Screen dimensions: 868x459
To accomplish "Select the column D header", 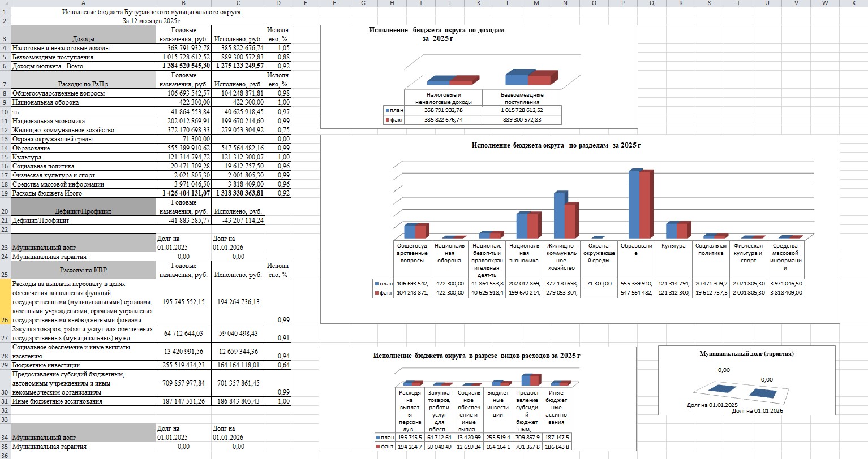I will (x=278, y=3).
